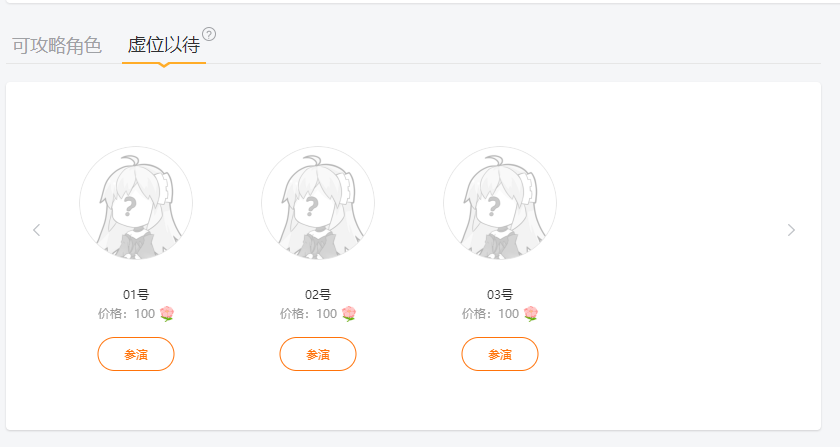Click the help question mark icon
This screenshot has height=447, width=840.
click(209, 34)
